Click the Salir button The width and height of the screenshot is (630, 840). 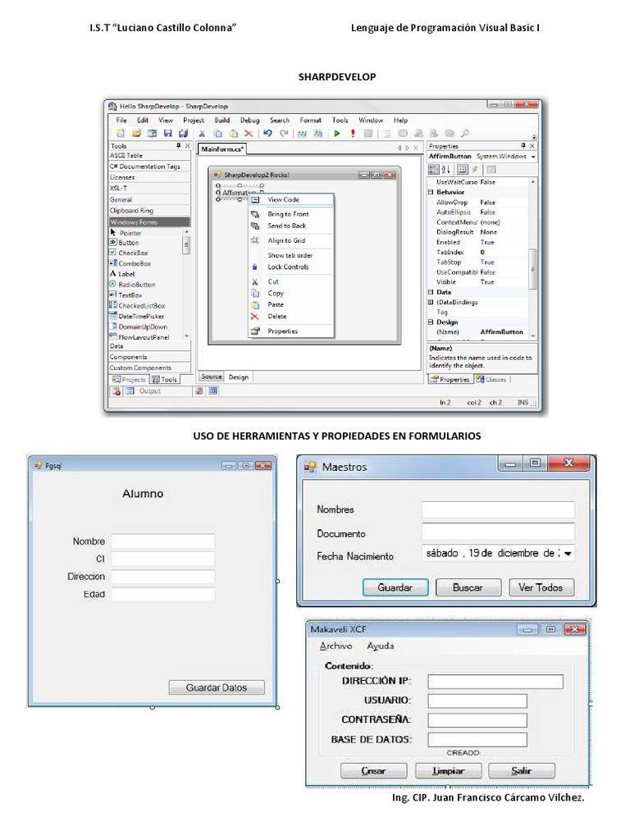[x=521, y=771]
